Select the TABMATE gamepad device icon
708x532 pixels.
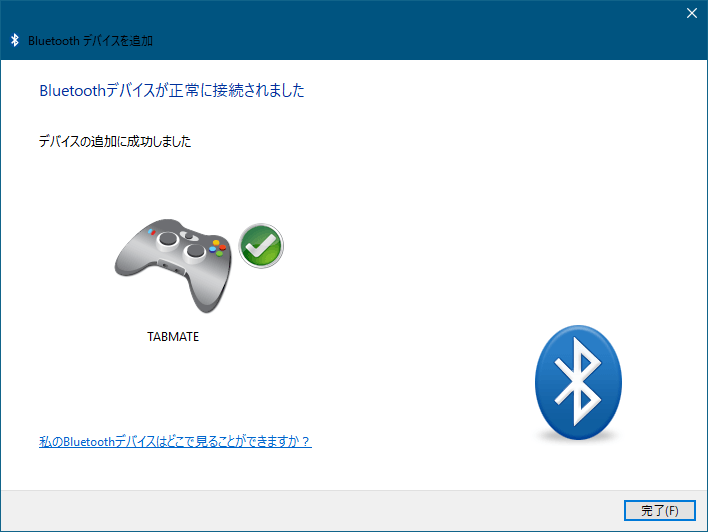173,266
